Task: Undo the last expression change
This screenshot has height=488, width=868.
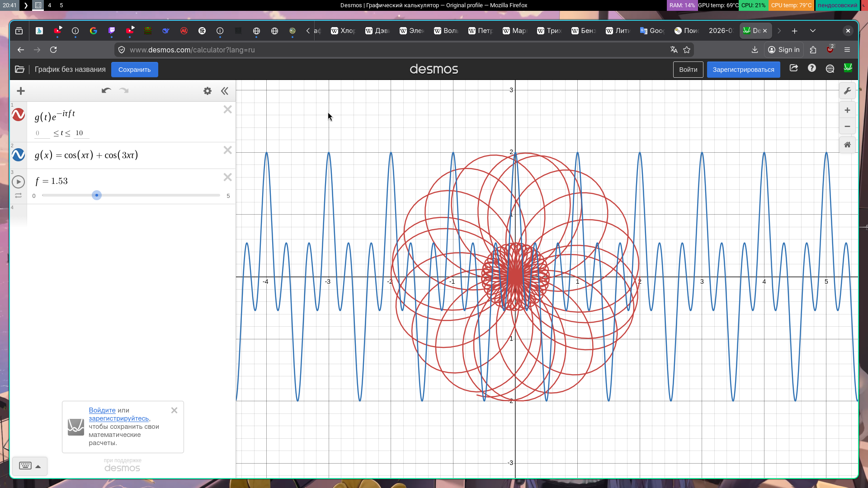Action: coord(106,91)
